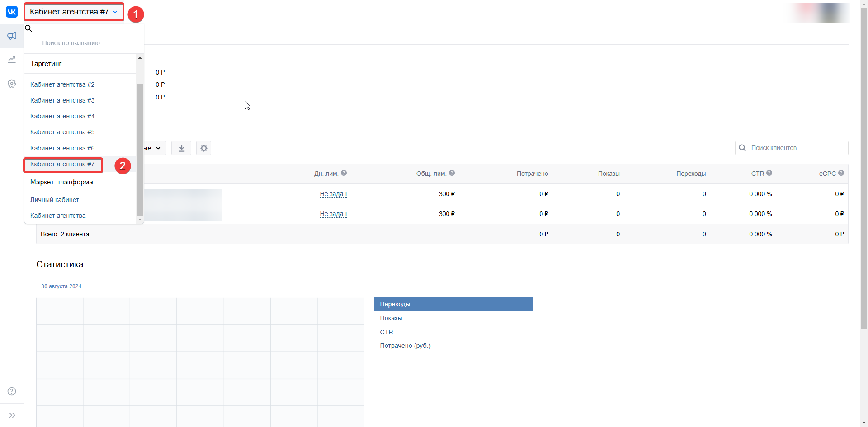The width and height of the screenshot is (868, 427).
Task: Click the Таргетинг section header
Action: (x=46, y=64)
